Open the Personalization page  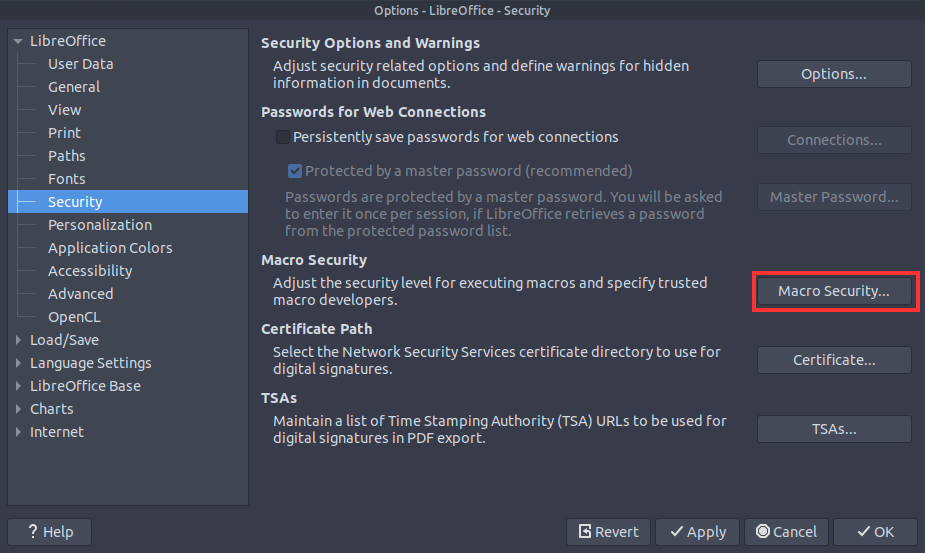tap(100, 225)
